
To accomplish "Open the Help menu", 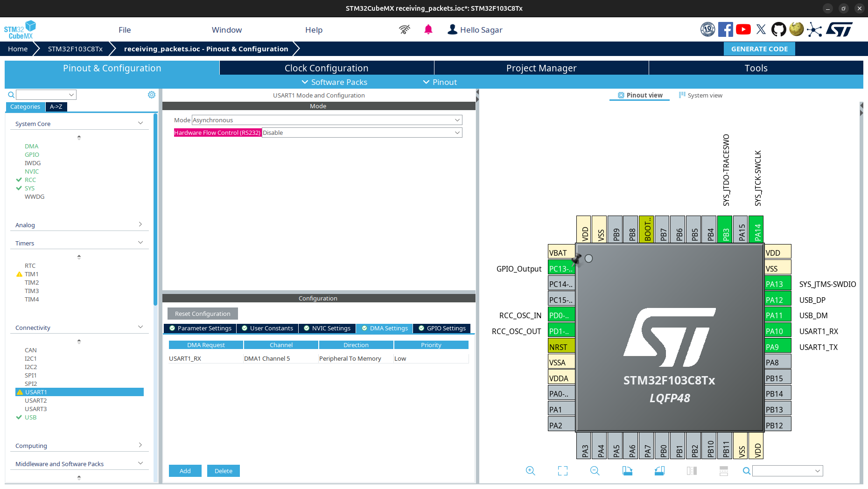I will (314, 30).
